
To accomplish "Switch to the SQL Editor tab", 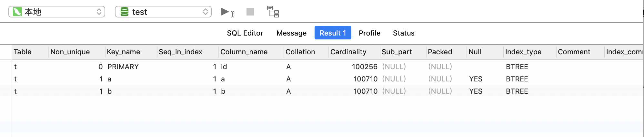I will point(245,33).
